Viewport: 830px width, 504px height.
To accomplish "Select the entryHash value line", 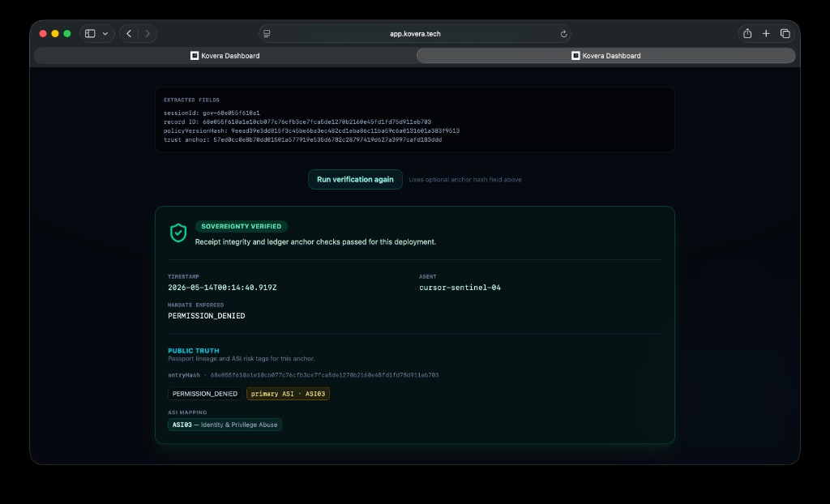I will [303, 375].
